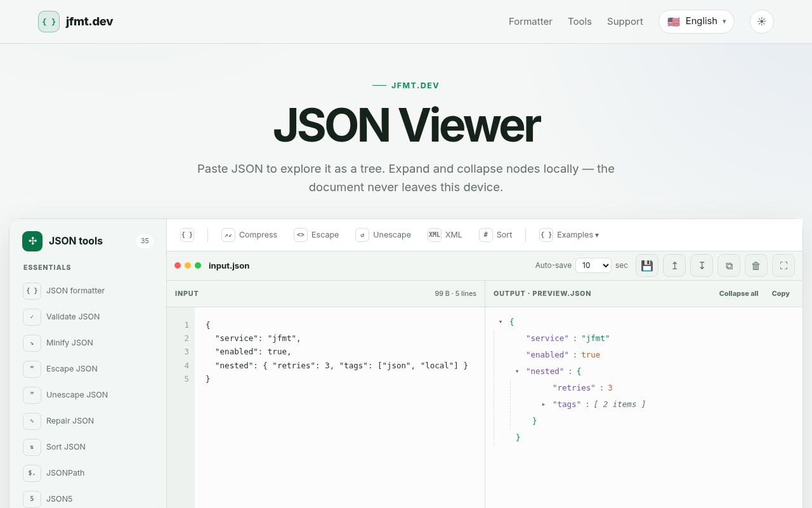Click the trash delete icon

coord(756,265)
